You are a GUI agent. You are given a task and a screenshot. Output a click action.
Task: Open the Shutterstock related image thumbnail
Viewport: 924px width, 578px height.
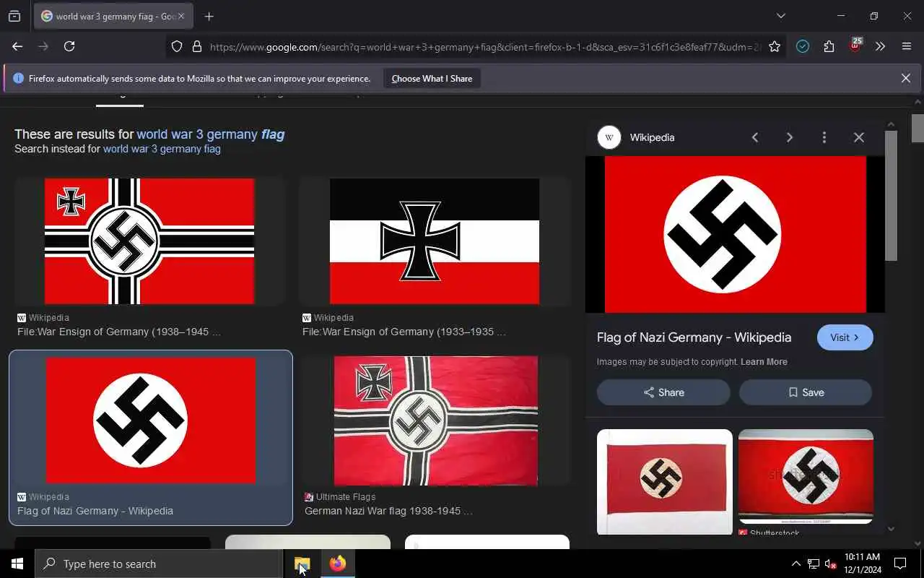(806, 477)
